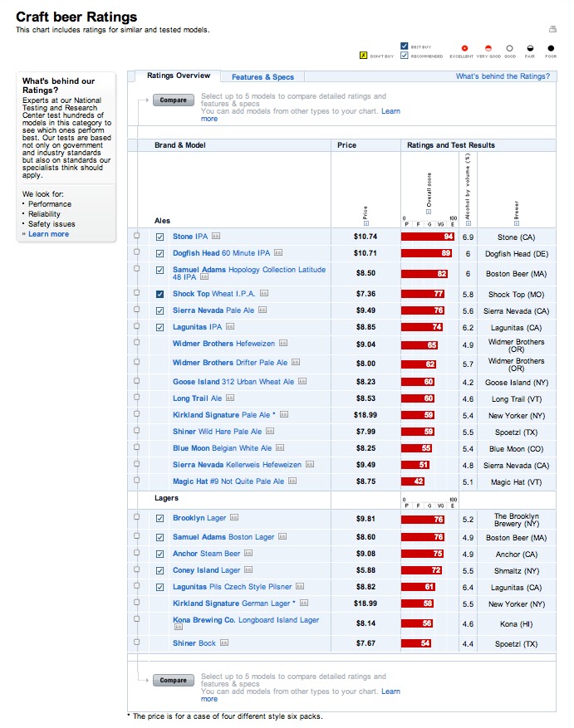The image size is (574, 728).
Task: Toggle compare checkbox for Magic Hat #9 row
Action: coord(136,481)
